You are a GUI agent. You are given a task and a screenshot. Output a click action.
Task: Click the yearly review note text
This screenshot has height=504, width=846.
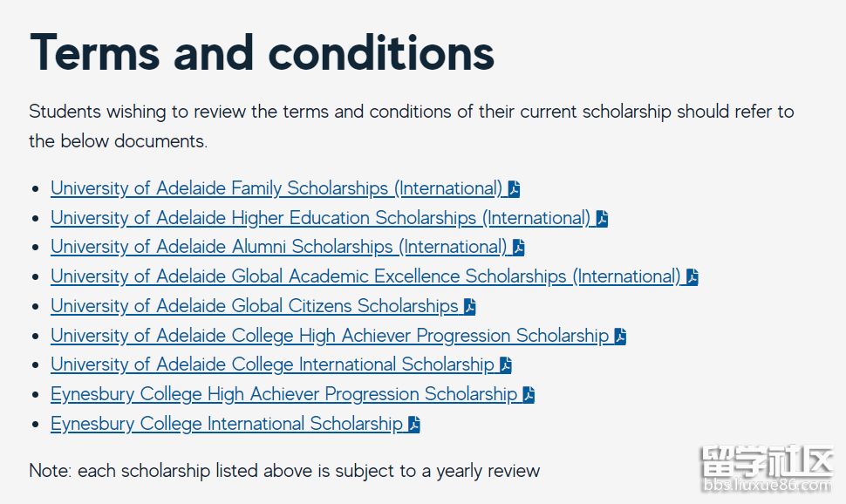pyautogui.click(x=284, y=471)
